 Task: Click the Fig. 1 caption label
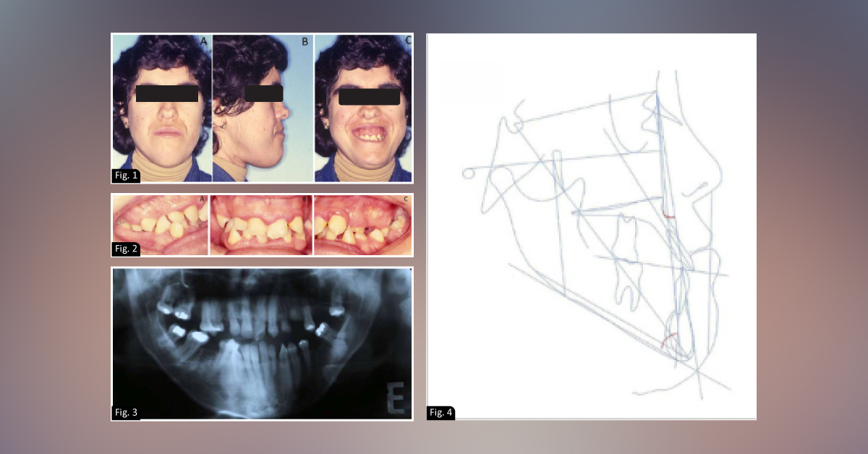tap(125, 175)
